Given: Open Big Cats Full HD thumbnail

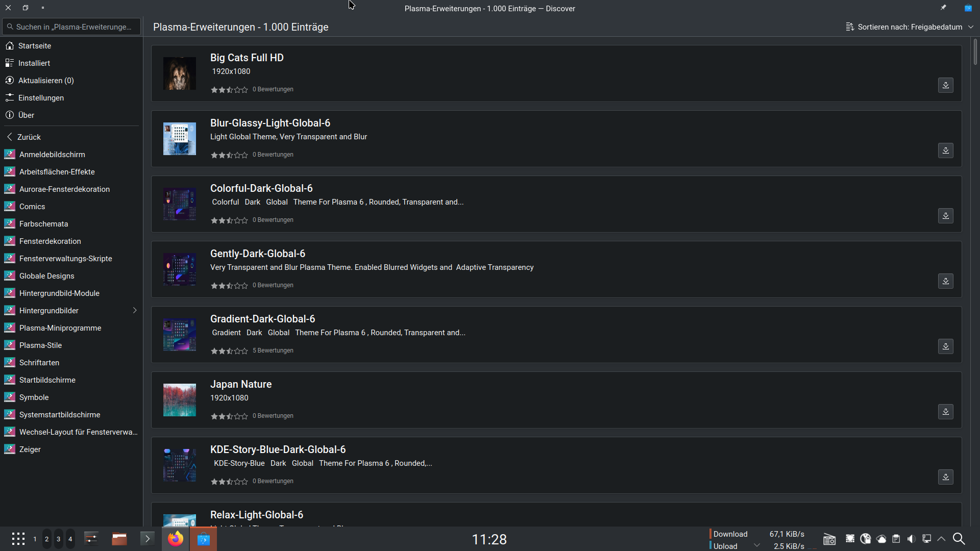Looking at the screenshot, I should [179, 73].
